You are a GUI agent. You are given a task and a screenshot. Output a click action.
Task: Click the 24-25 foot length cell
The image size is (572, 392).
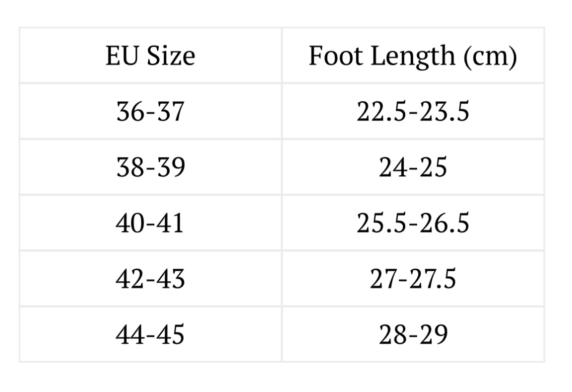413,167
